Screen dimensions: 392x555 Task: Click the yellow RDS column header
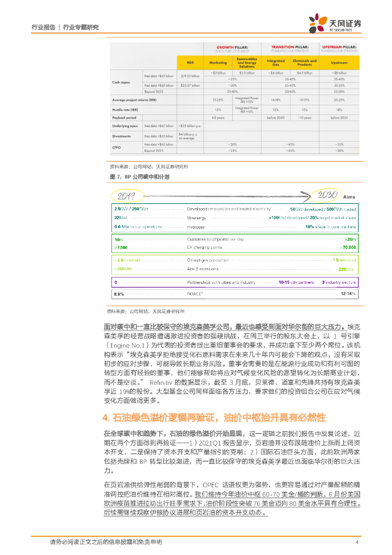tap(190, 63)
